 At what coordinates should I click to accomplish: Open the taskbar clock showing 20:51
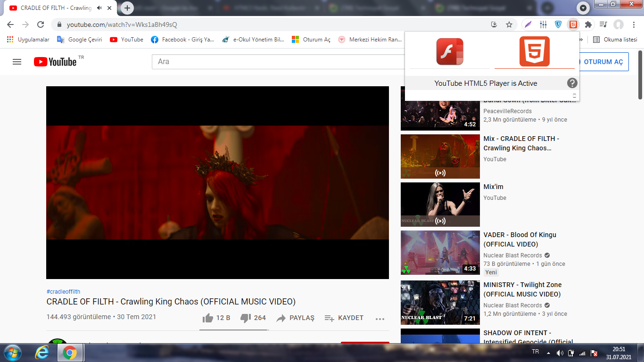619,353
